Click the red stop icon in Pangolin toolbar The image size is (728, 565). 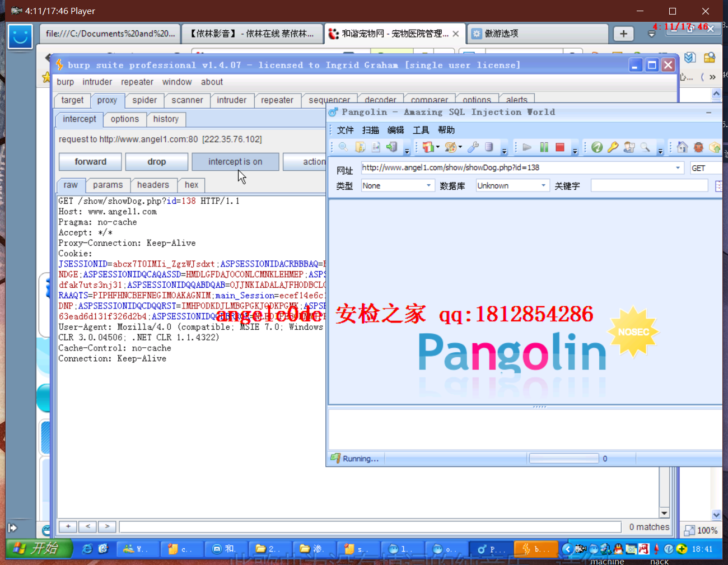[x=559, y=147]
